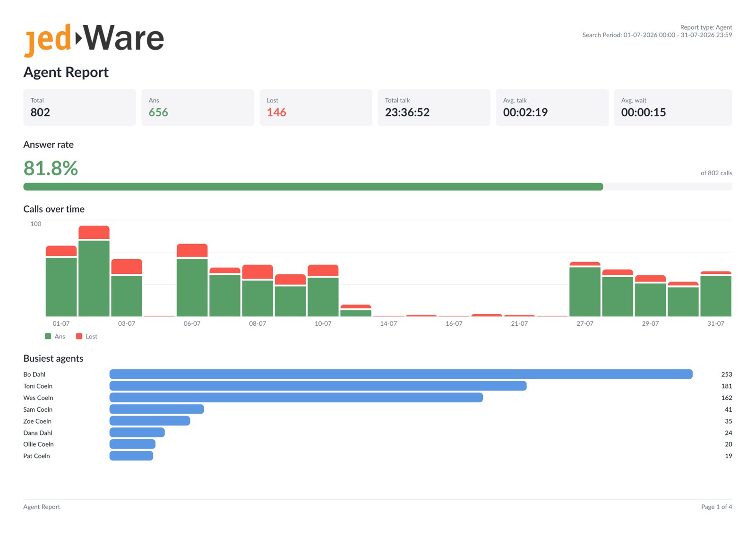
Task: Click Bo Dahl's call count 253
Action: point(727,374)
